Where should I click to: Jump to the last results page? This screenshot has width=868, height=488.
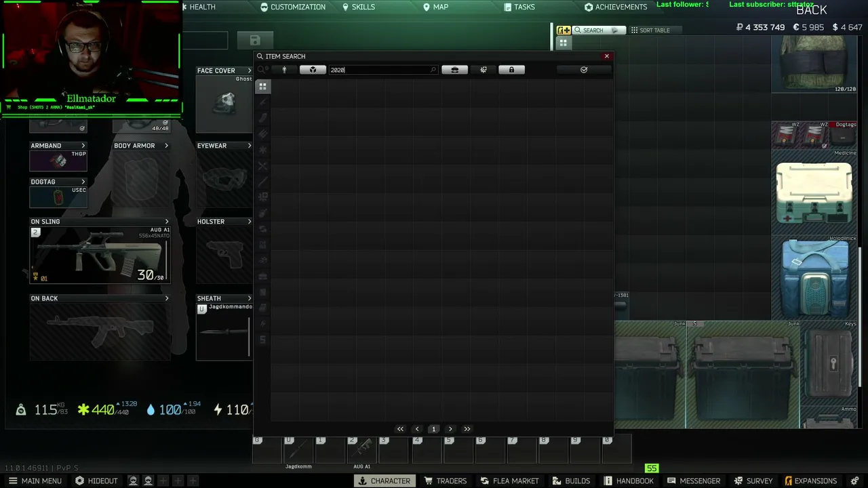(x=467, y=429)
